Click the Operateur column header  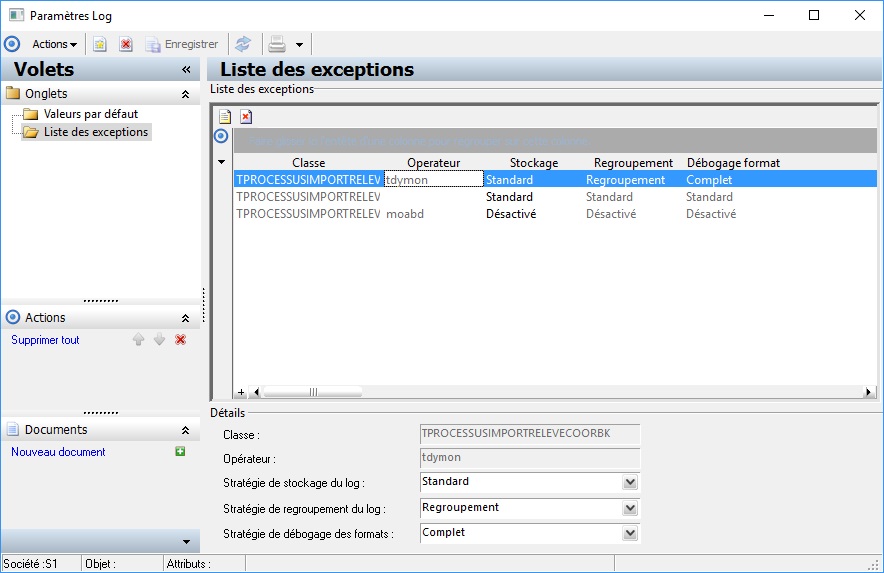[x=434, y=163]
